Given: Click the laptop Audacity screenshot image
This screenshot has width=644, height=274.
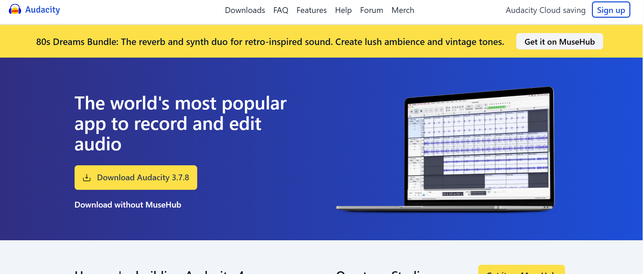Looking at the screenshot, I should tap(445, 149).
